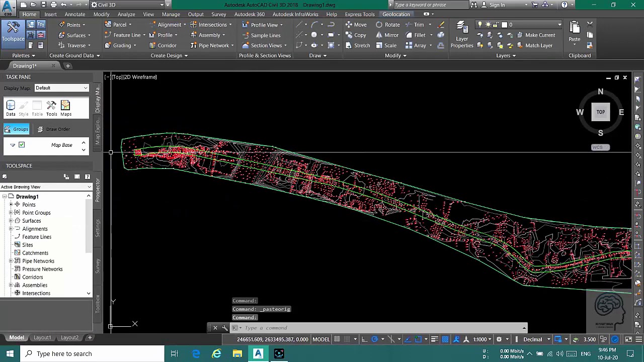Viewport: 644px width, 362px height.
Task: Click the Mirror tool
Action: [x=386, y=35]
